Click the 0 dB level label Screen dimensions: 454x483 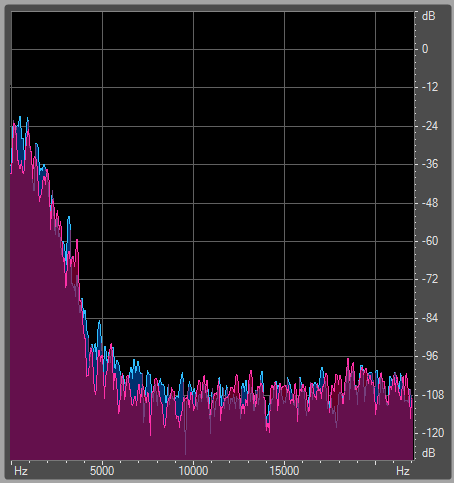click(x=425, y=49)
